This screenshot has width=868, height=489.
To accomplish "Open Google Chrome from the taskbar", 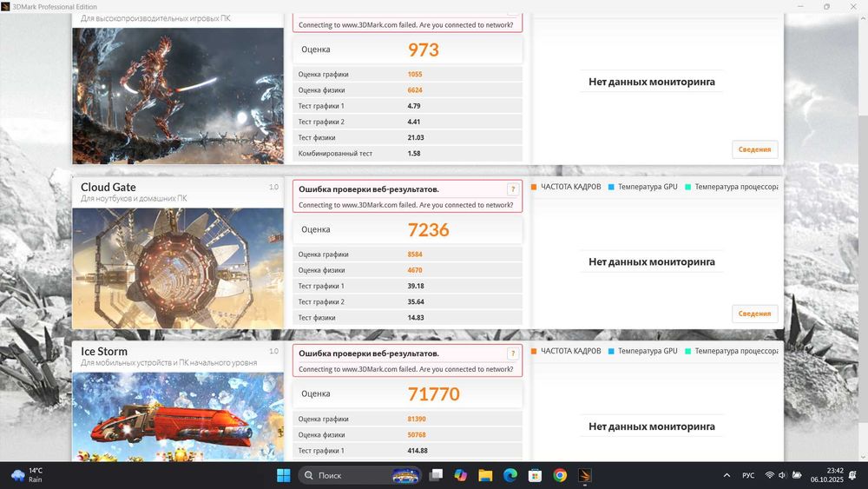I will (x=560, y=475).
